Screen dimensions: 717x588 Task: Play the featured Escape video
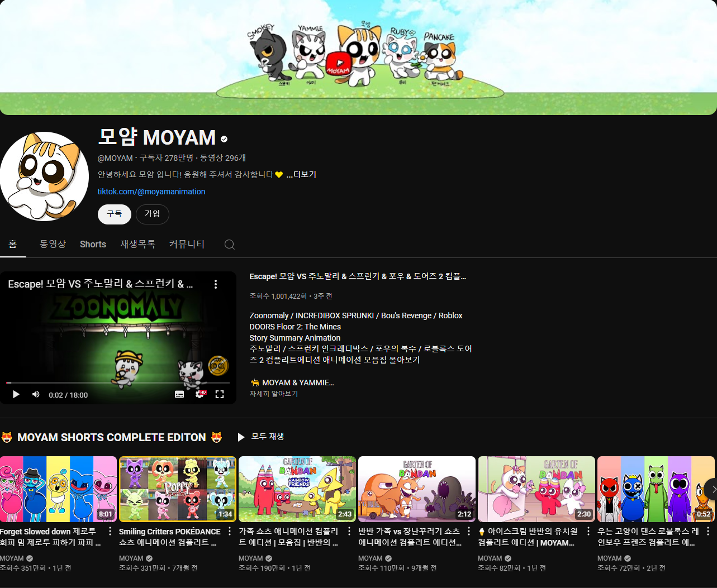coord(16,394)
